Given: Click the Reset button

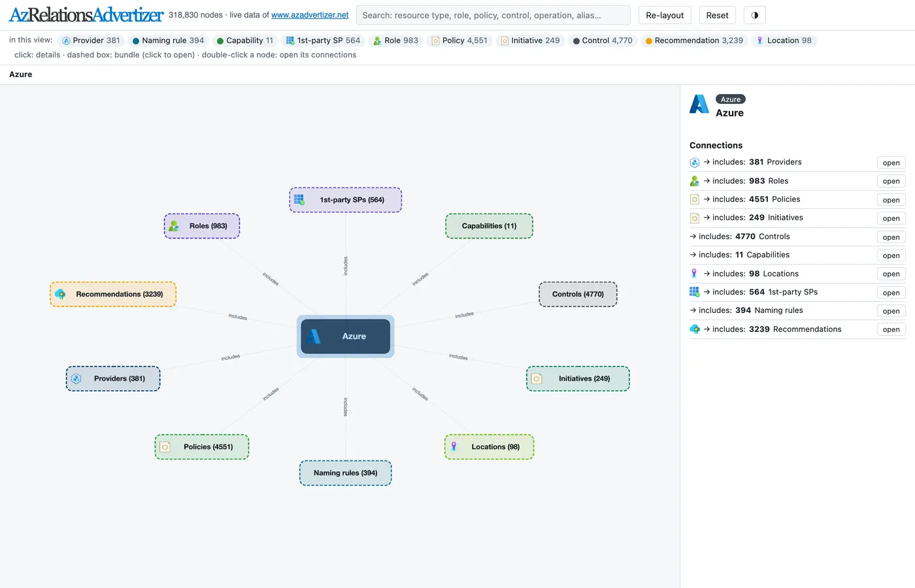Looking at the screenshot, I should [x=717, y=15].
